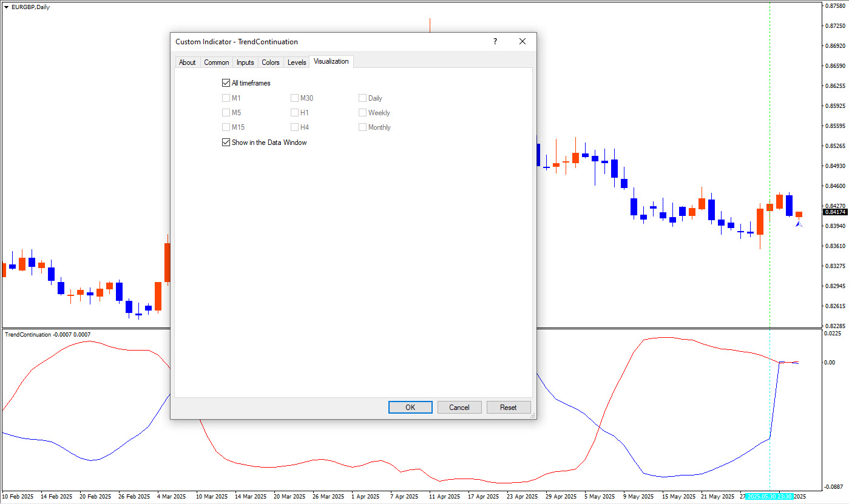Click the blue arrow marker on chart
This screenshot has width=849, height=504.
point(799,224)
